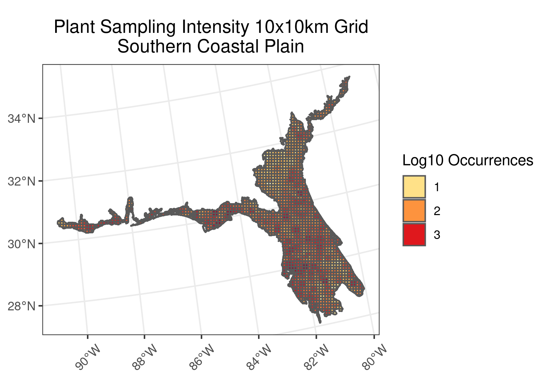Select the 32°N latitude axis label
This screenshot has width=549, height=392.
click(x=22, y=181)
